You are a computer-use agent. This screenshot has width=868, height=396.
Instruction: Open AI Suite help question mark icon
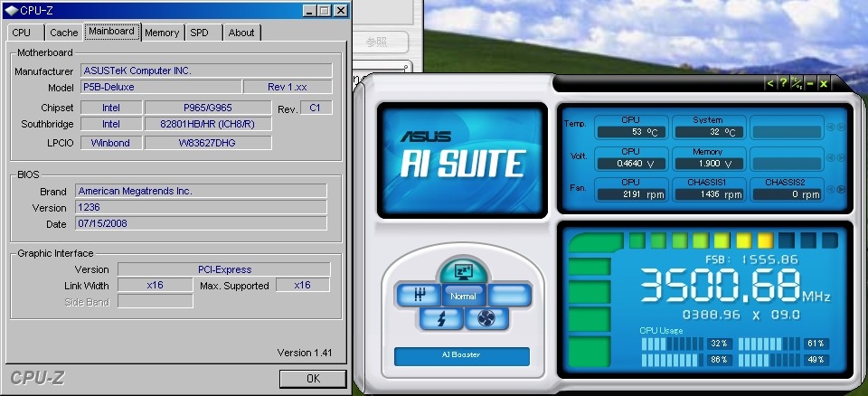coord(783,84)
